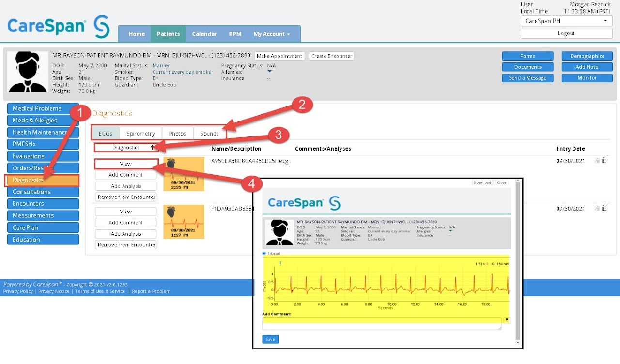Click the Monitor button

[x=587, y=78]
